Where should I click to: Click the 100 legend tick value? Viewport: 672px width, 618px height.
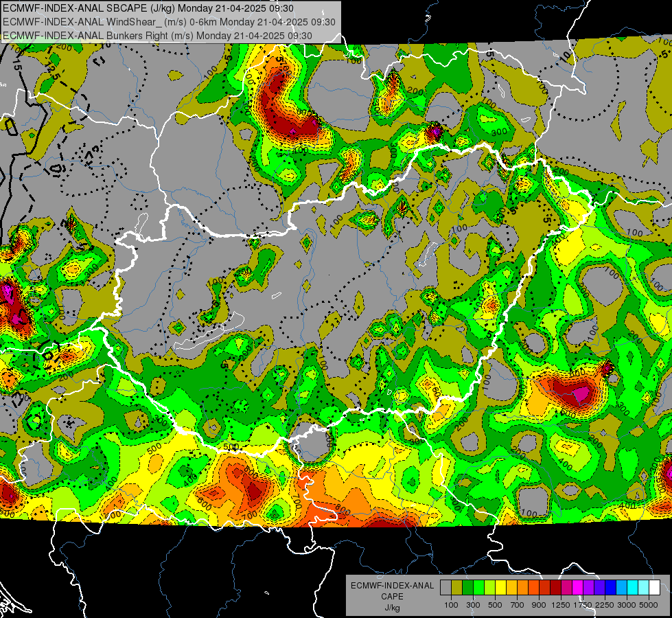click(451, 605)
